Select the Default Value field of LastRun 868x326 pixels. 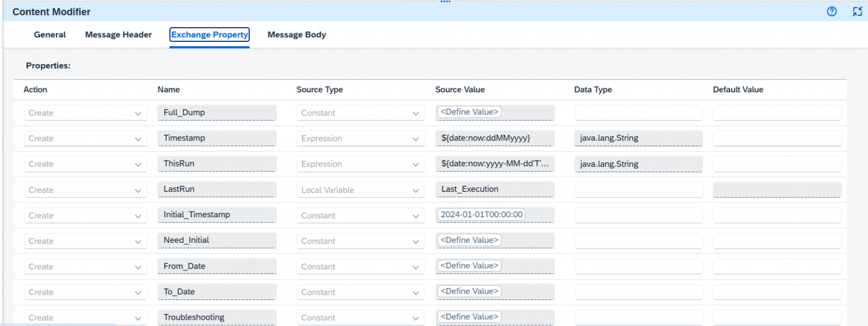[x=776, y=189]
